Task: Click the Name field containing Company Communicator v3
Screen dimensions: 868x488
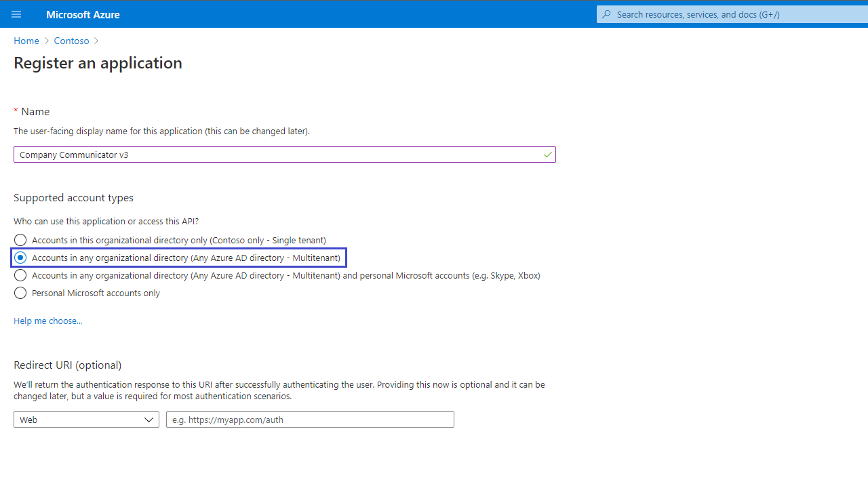Action: point(285,155)
